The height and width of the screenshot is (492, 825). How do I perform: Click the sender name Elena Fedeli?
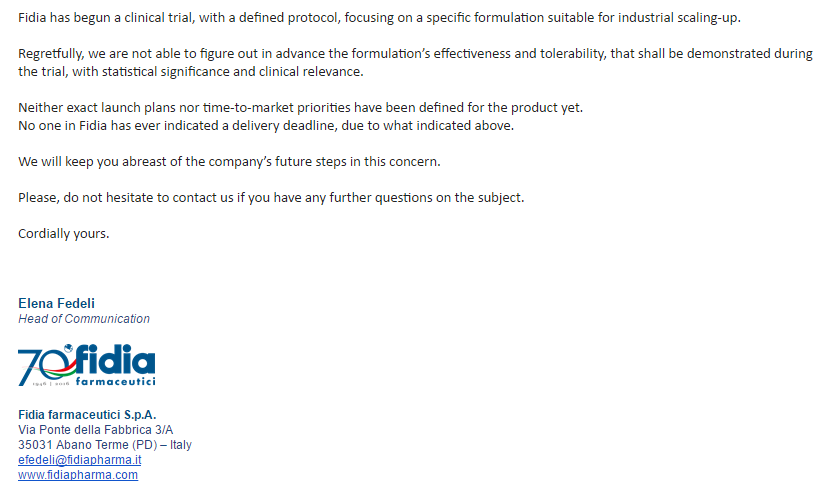pos(56,303)
